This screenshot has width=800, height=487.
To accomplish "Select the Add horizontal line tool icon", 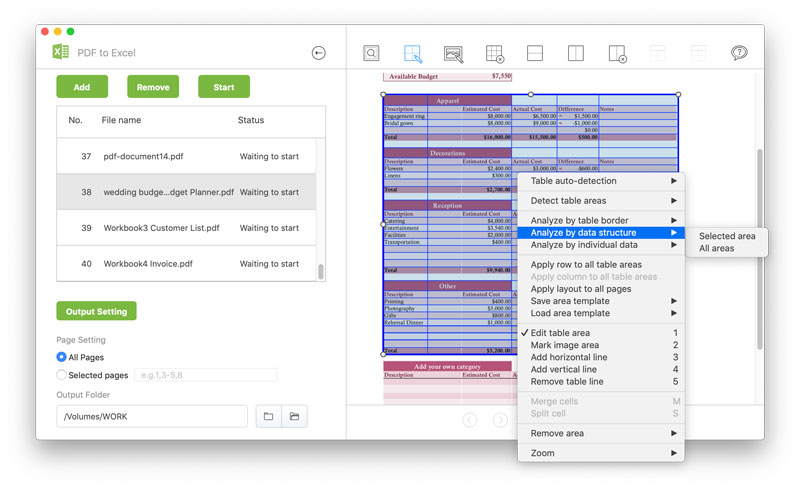I will pyautogui.click(x=535, y=53).
